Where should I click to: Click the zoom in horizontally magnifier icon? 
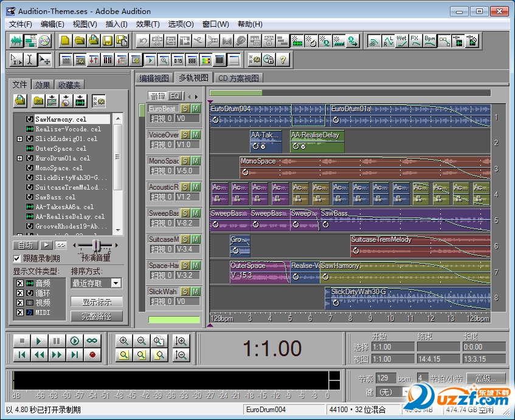coord(124,341)
